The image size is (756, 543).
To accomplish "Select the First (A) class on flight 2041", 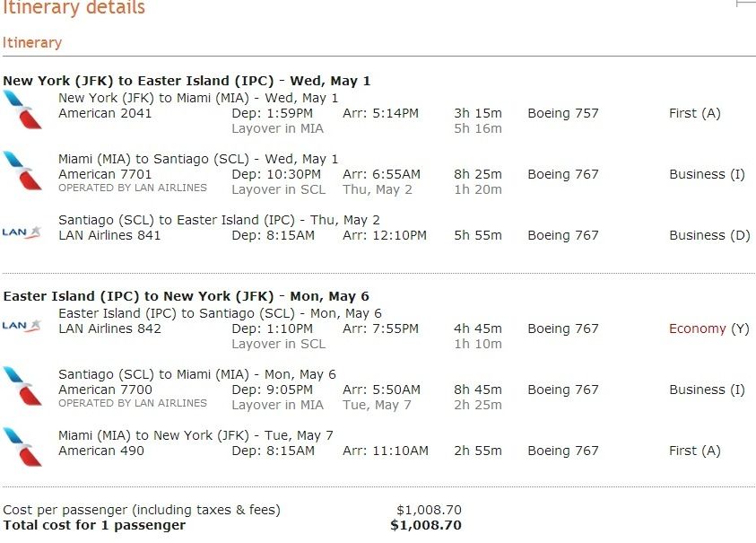I will click(x=695, y=113).
